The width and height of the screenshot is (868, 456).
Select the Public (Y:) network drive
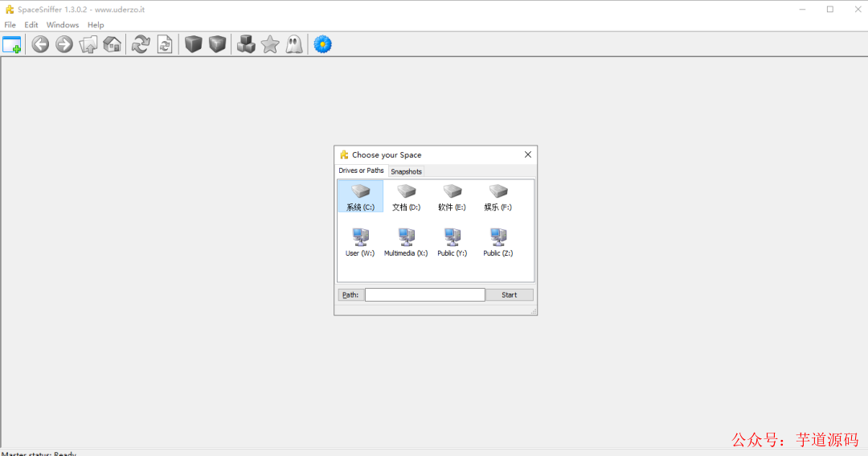[x=452, y=243]
